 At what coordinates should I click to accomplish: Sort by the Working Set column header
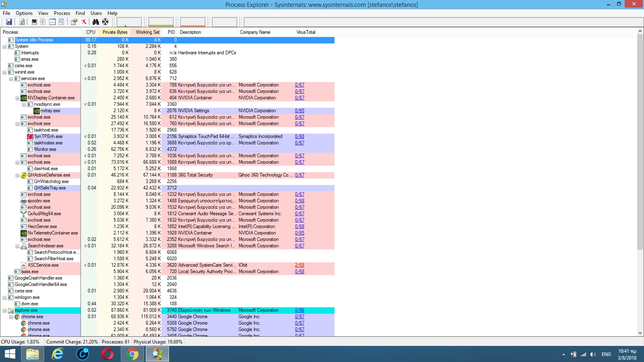click(145, 32)
